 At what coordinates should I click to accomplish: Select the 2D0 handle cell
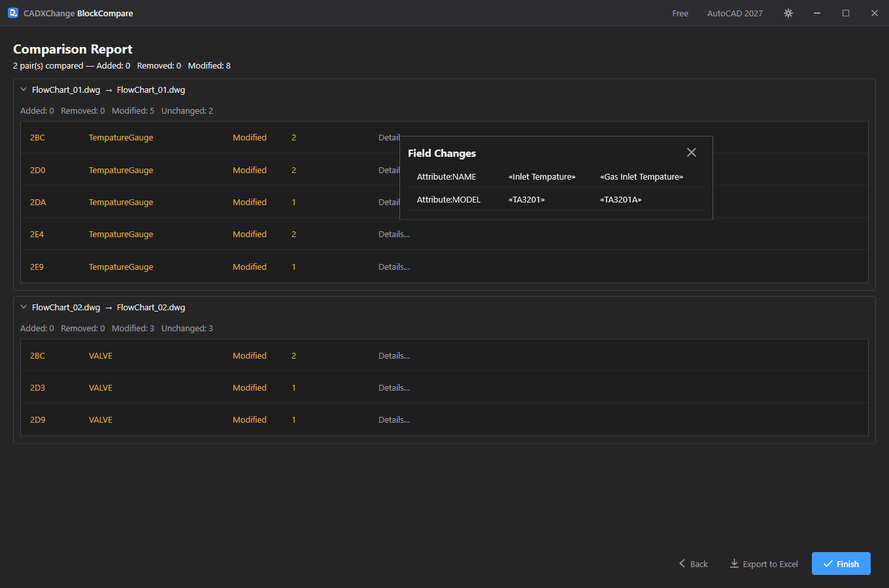38,170
